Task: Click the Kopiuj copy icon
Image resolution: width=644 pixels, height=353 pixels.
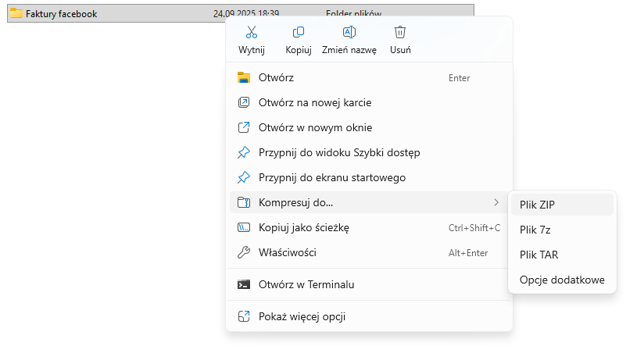Action: [x=299, y=33]
